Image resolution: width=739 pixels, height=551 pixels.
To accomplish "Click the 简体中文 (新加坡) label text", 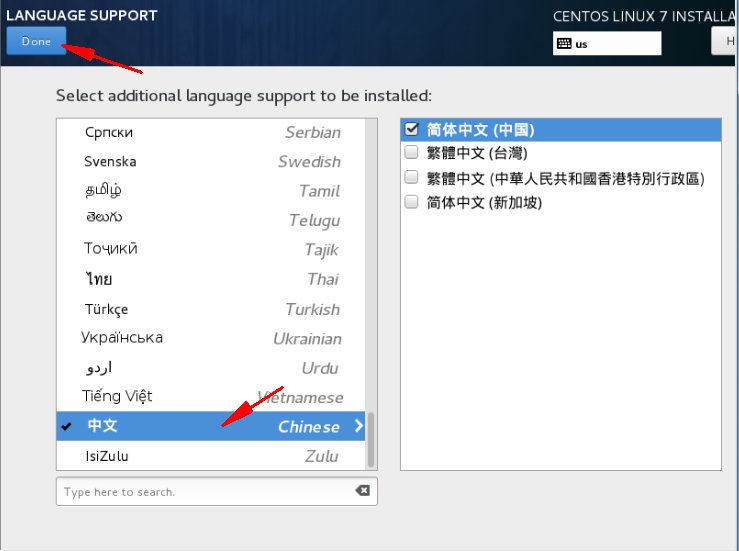I will click(484, 203).
